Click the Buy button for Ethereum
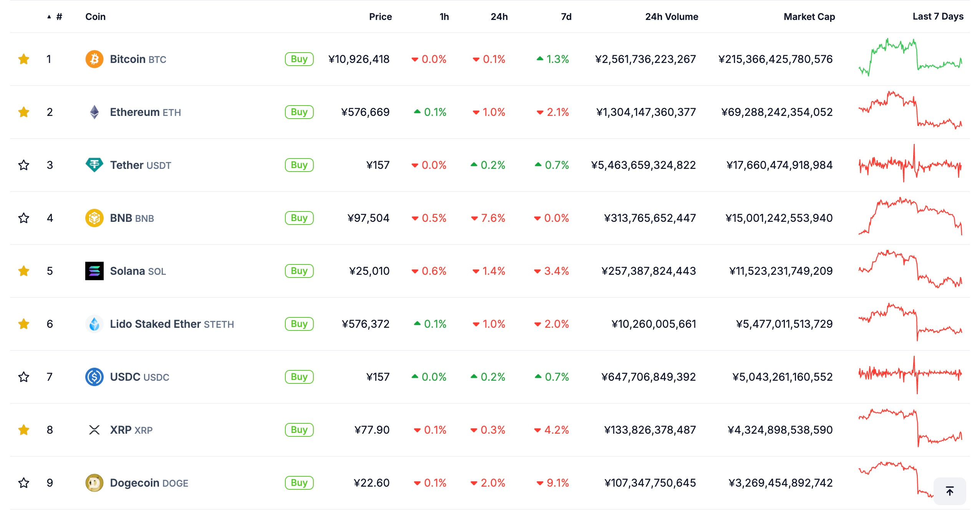The height and width of the screenshot is (512, 980). point(299,112)
